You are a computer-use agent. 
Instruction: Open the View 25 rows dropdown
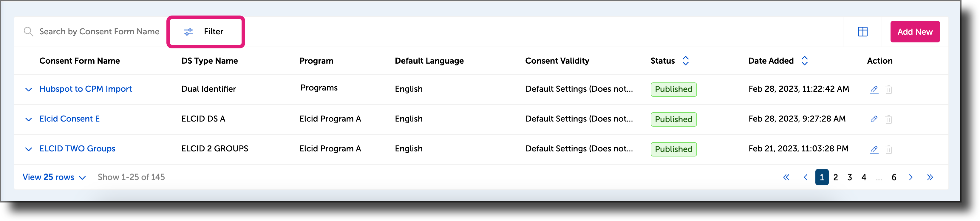pyautogui.click(x=54, y=177)
